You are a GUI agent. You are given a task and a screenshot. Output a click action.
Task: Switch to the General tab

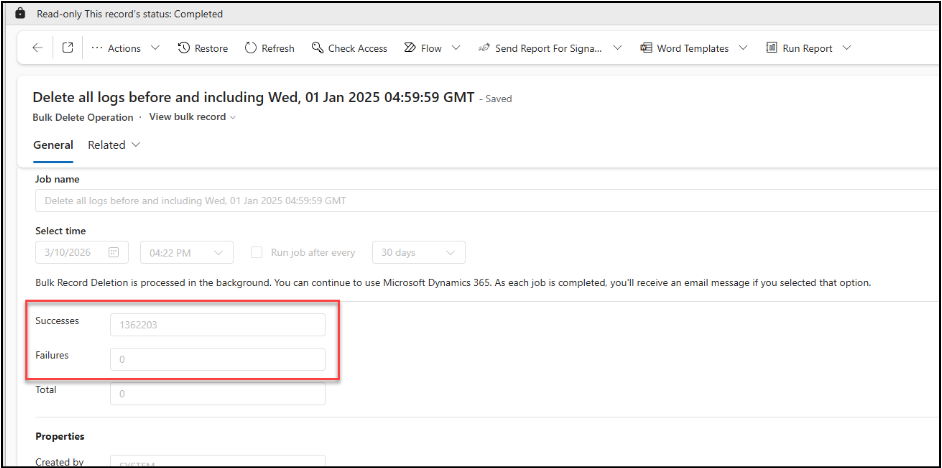(x=53, y=145)
